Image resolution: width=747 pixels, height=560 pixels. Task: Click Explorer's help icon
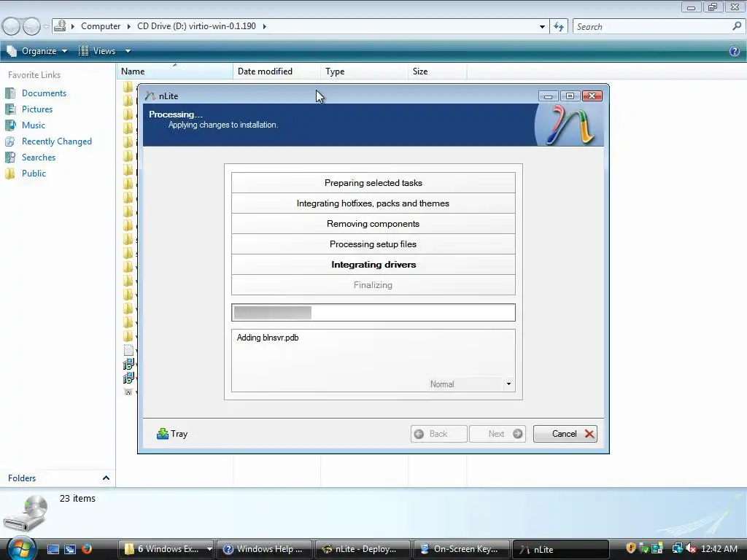coord(735,51)
